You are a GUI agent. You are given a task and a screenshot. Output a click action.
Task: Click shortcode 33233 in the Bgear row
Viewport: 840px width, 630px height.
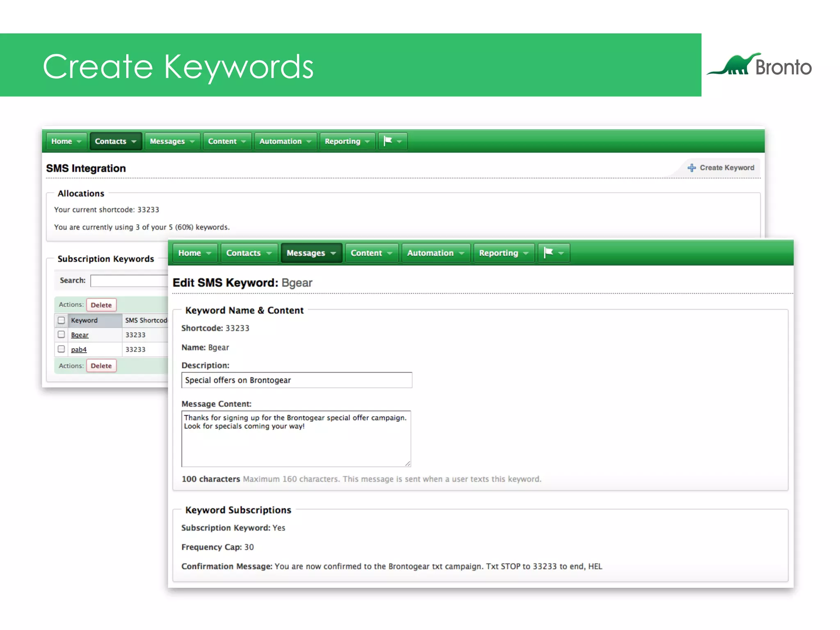pos(135,335)
